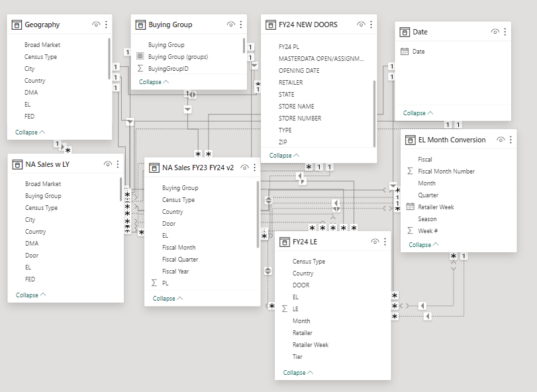Screen dimensions: 537x392
Task: Select Tier field in FY24 LE
Action: pyautogui.click(x=297, y=357)
